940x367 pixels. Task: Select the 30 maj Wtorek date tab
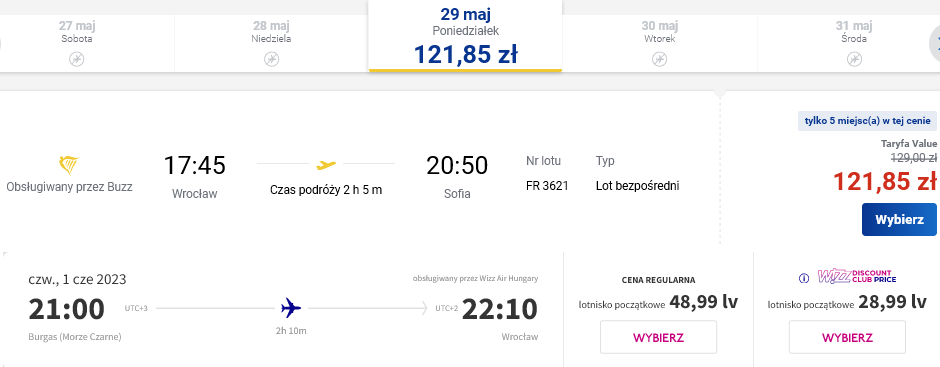[659, 43]
